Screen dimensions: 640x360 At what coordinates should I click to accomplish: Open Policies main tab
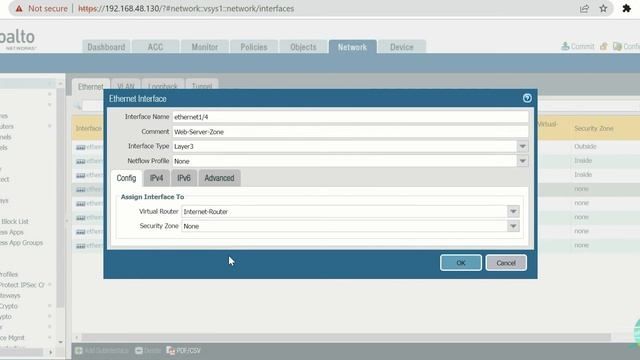(x=253, y=47)
